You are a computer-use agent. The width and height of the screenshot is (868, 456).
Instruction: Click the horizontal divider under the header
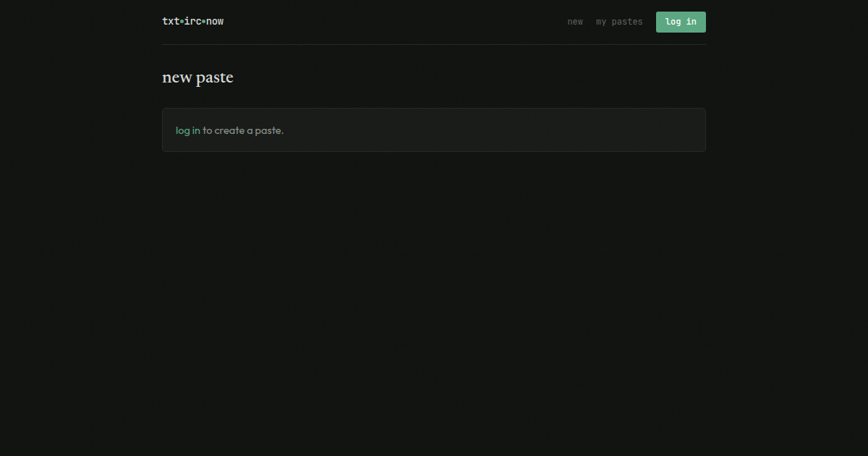(x=434, y=44)
